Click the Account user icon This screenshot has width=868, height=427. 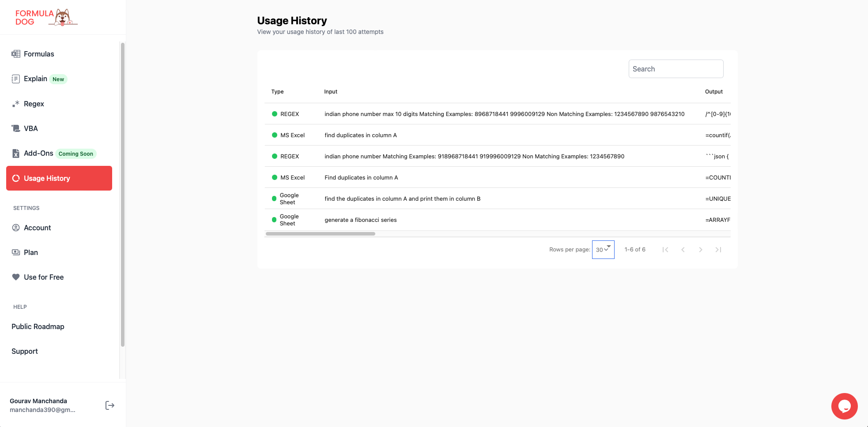[16, 228]
